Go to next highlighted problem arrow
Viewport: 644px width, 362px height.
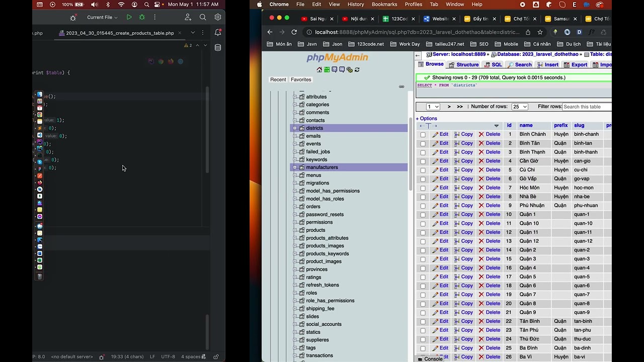pos(205,45)
